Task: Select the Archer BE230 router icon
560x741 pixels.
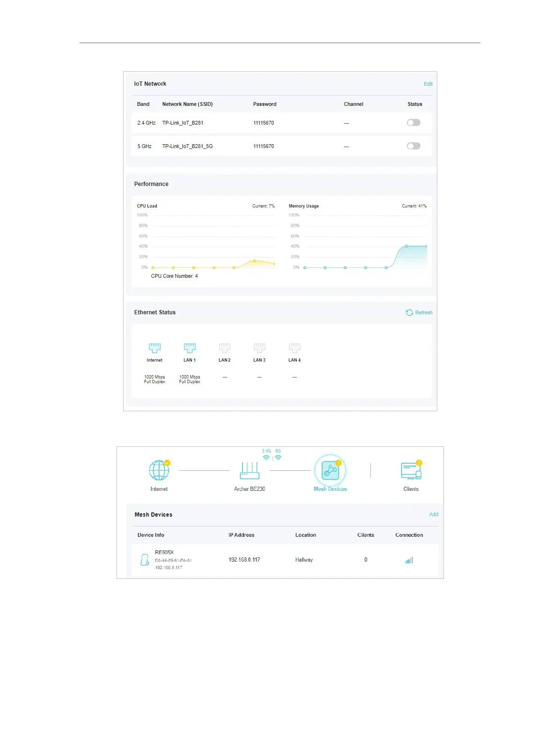Action: [x=250, y=470]
